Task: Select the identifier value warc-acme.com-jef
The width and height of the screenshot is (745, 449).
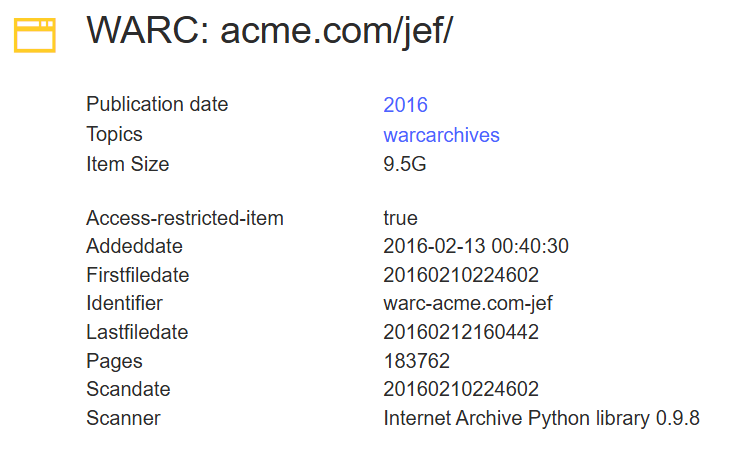Action: pyautogui.click(x=468, y=303)
